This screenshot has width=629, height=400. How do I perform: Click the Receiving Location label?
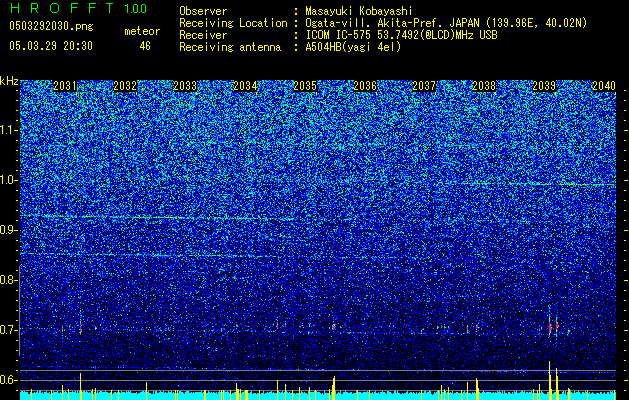233,23
